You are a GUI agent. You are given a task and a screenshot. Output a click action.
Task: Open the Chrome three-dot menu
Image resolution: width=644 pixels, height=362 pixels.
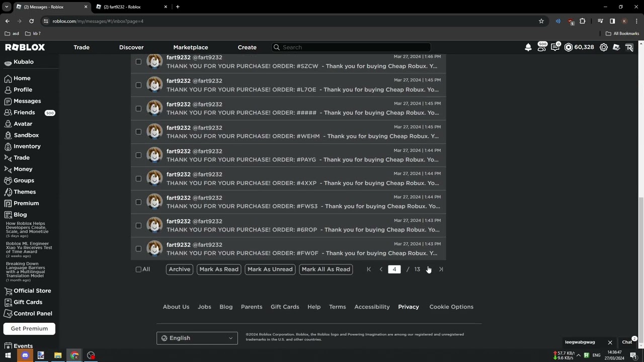(636, 21)
